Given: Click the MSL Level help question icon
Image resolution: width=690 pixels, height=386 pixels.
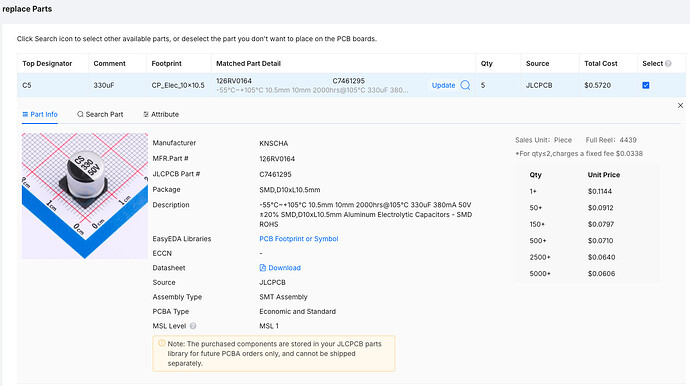Looking at the screenshot, I should [193, 326].
